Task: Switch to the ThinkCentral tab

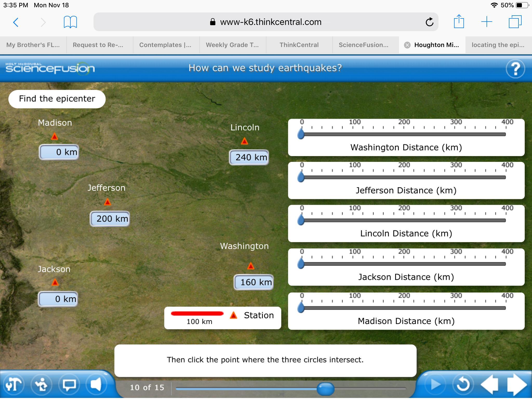Action: pyautogui.click(x=299, y=45)
